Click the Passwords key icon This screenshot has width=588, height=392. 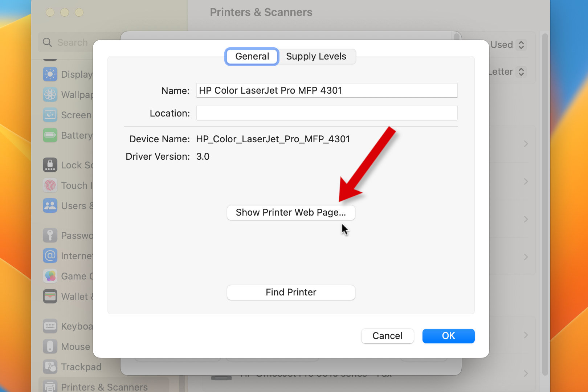coord(50,236)
